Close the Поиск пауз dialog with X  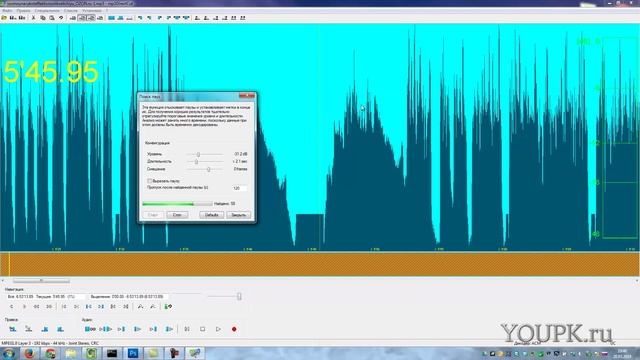247,96
